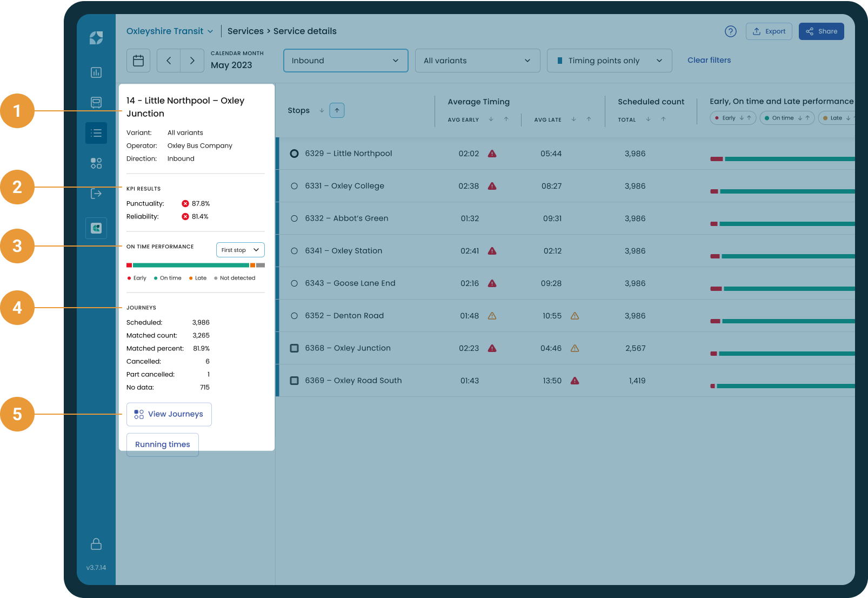Click the lock icon in sidebar
868x598 pixels.
pos(96,544)
